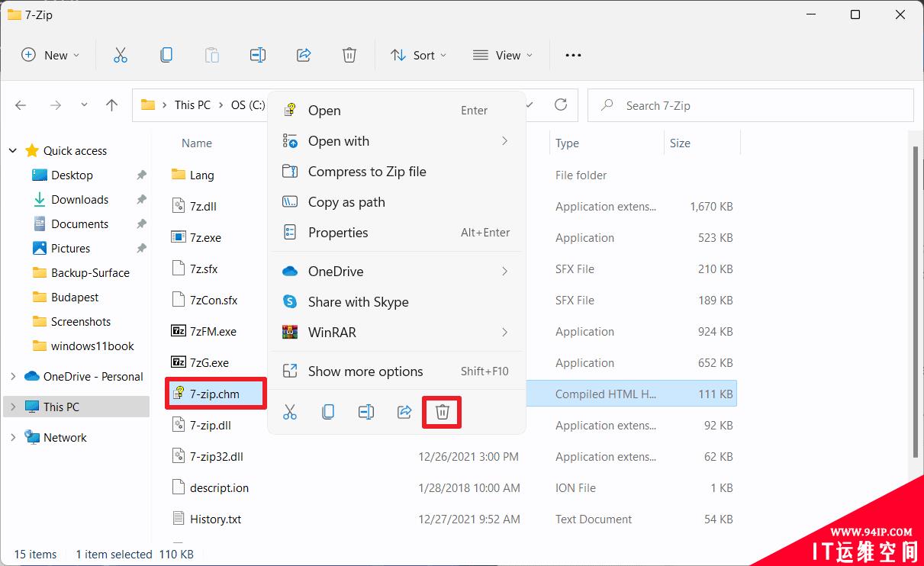The width and height of the screenshot is (924, 566).
Task: Sort by the Size column header
Action: (x=680, y=143)
